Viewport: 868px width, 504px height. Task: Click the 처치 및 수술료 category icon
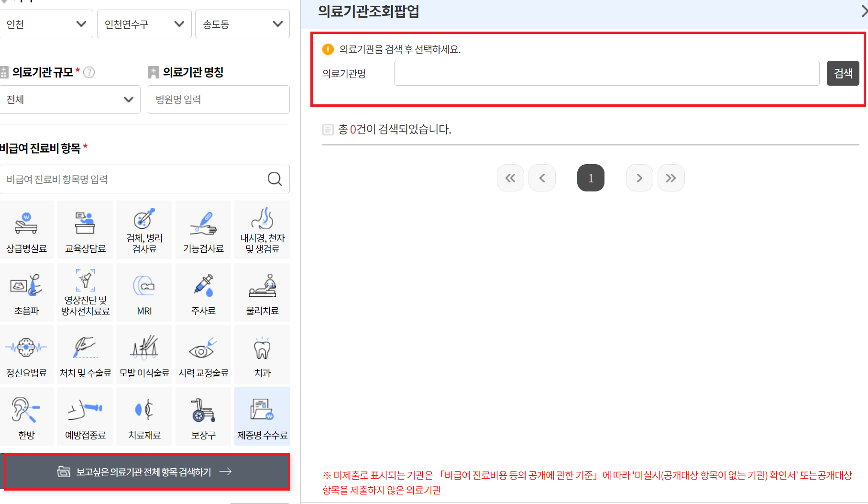(85, 354)
